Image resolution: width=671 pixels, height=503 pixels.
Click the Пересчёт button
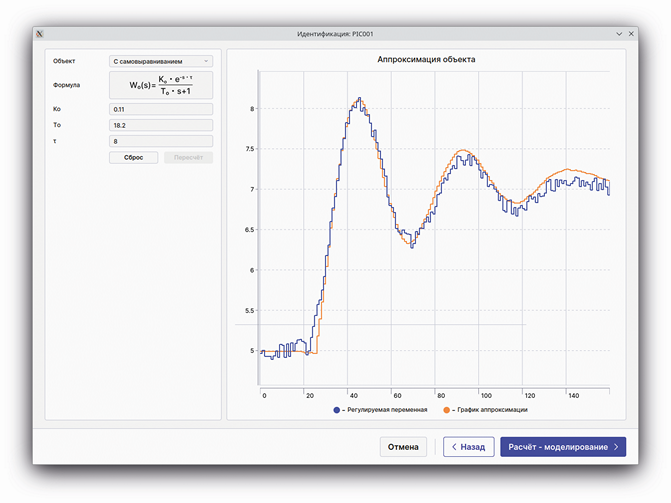coord(188,158)
